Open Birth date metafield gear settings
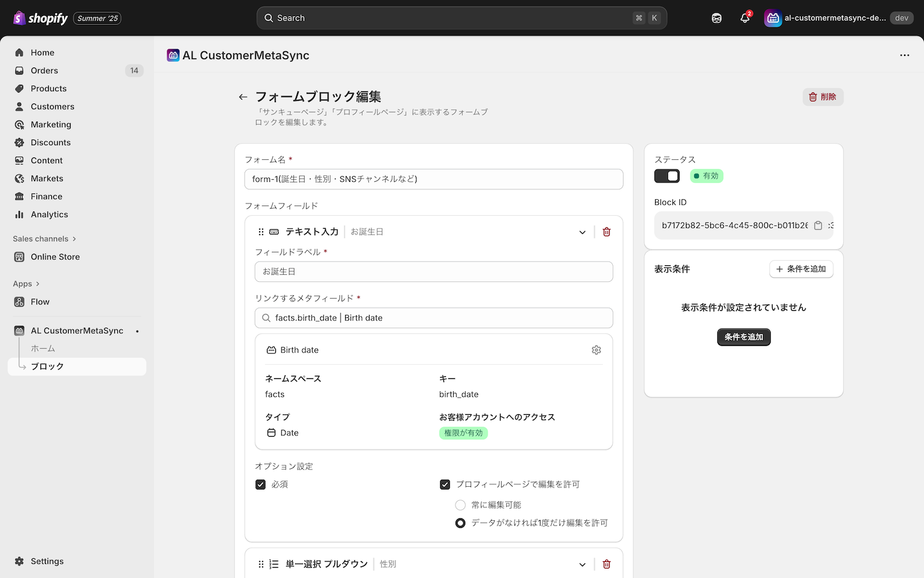 [x=596, y=350]
